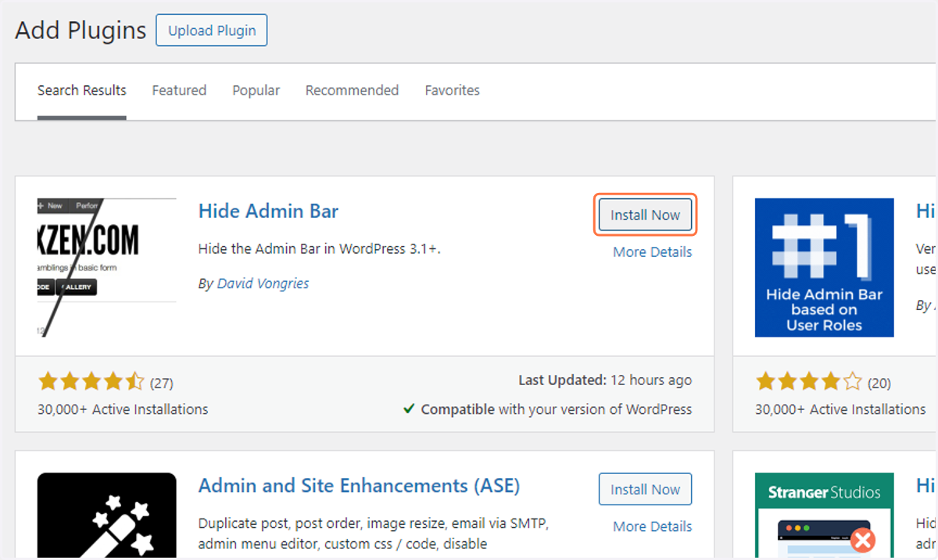Open Admin and Site Enhancements (ASE) title
The width and height of the screenshot is (938, 560).
coord(359,486)
